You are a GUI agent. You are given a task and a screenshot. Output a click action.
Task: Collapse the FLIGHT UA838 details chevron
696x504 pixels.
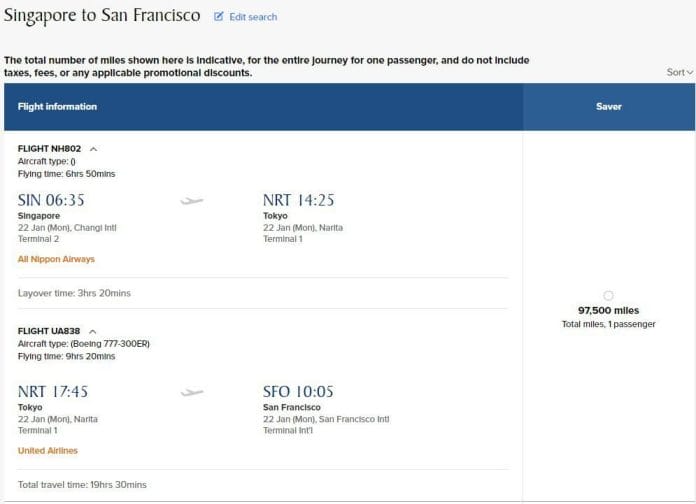(x=92, y=332)
